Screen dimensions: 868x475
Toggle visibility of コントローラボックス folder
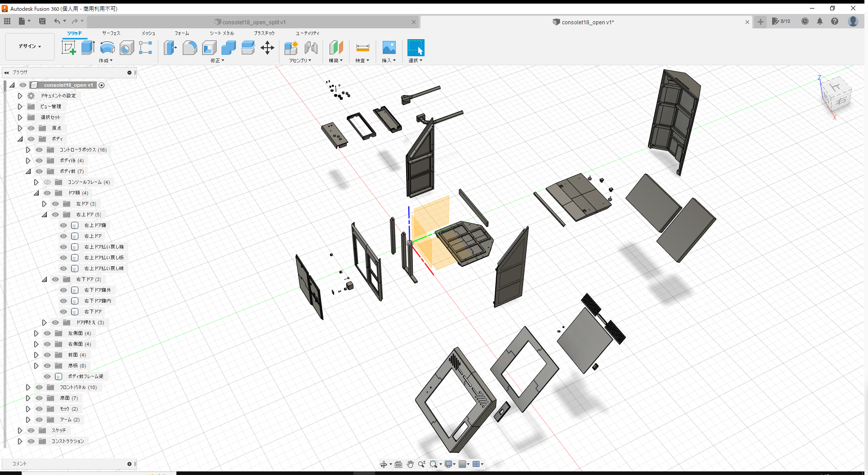(39, 150)
